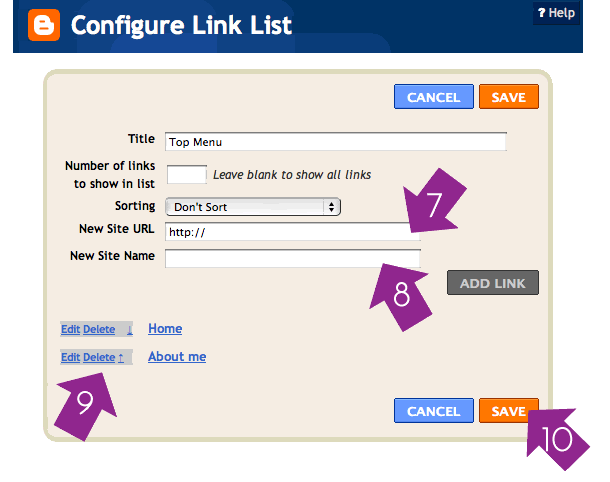
Task: Click the top CANCEL button
Action: [433, 97]
